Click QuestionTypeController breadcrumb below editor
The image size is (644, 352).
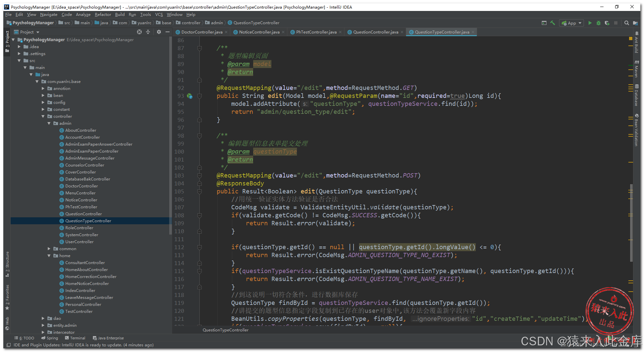point(226,330)
